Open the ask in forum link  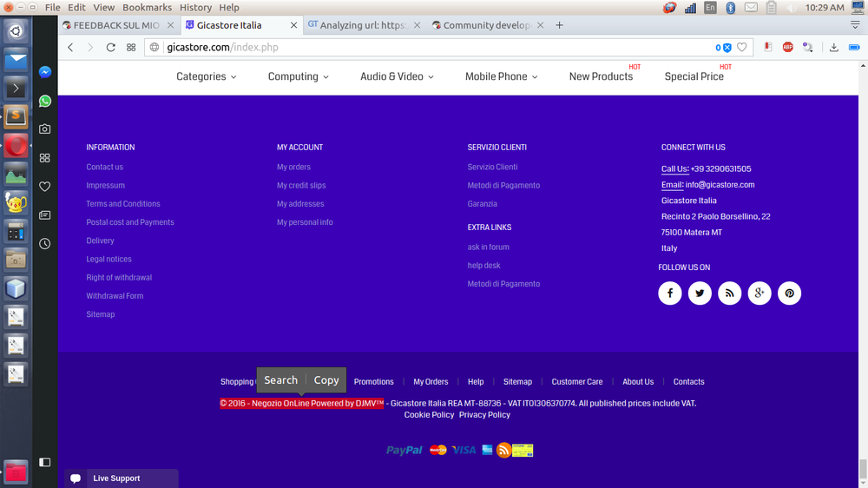click(488, 247)
